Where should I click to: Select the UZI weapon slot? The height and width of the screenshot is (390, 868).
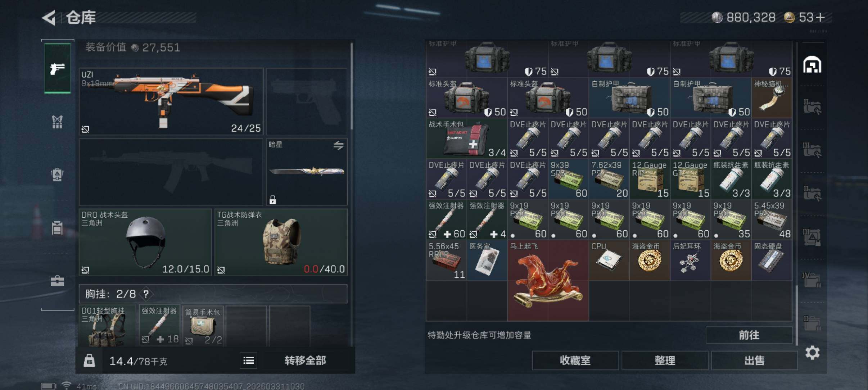coord(171,101)
